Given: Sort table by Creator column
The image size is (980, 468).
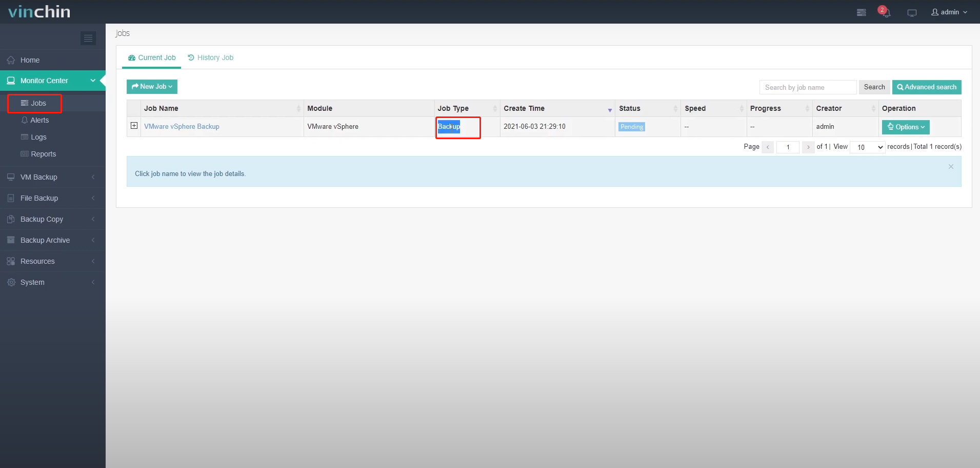Looking at the screenshot, I should click(x=845, y=108).
